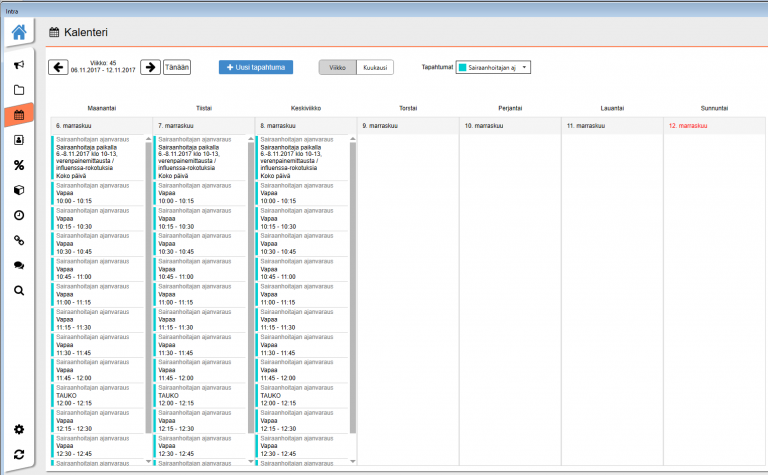768x475 pixels.
Task: Click the refresh icon at sidebar bottom
Action: coord(18,455)
